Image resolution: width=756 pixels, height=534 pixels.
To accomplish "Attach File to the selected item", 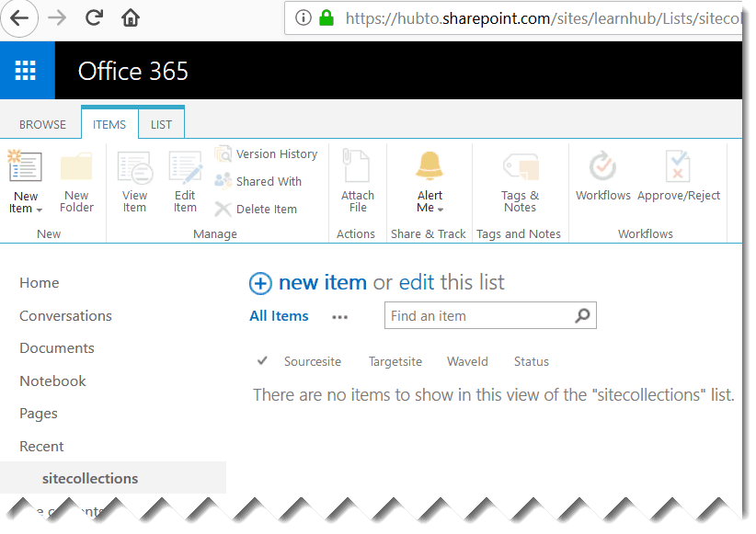I will click(x=356, y=179).
